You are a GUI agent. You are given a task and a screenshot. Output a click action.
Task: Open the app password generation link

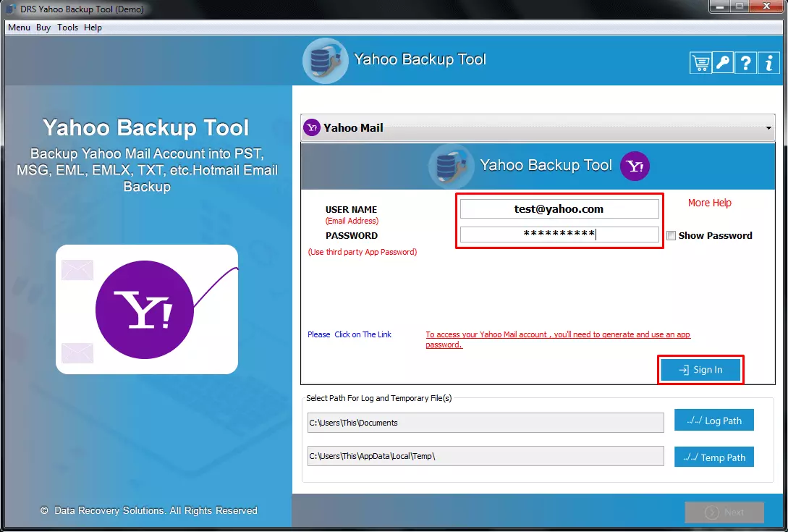558,339
